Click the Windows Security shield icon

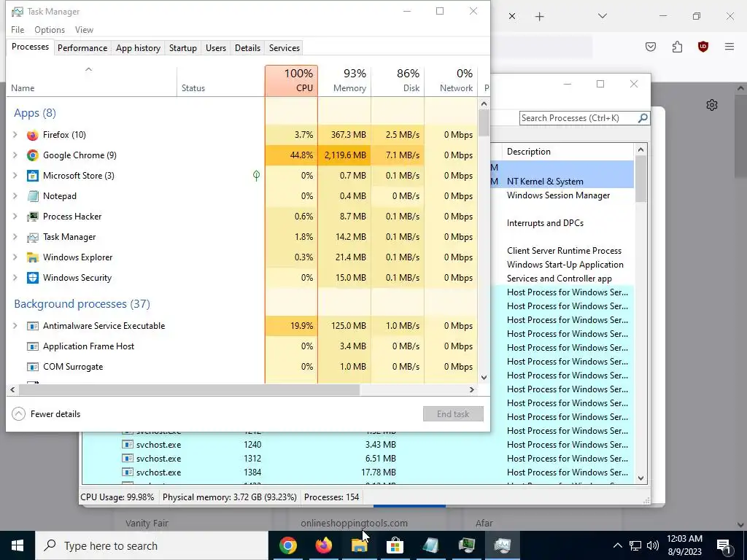click(x=32, y=278)
